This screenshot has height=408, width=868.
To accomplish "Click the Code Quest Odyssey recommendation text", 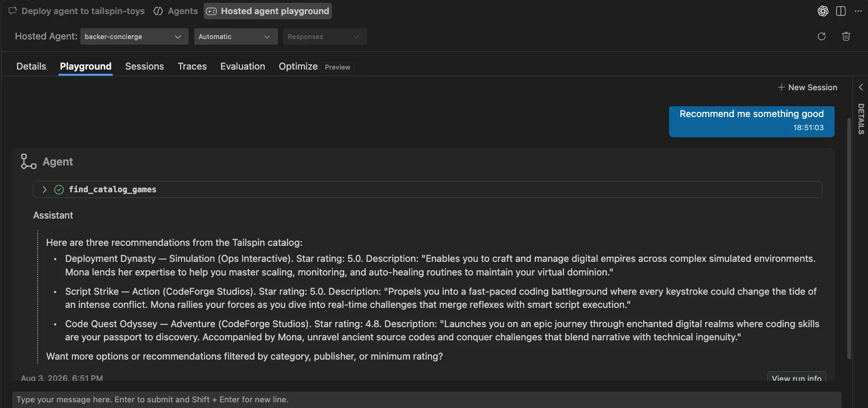I will coord(442,330).
